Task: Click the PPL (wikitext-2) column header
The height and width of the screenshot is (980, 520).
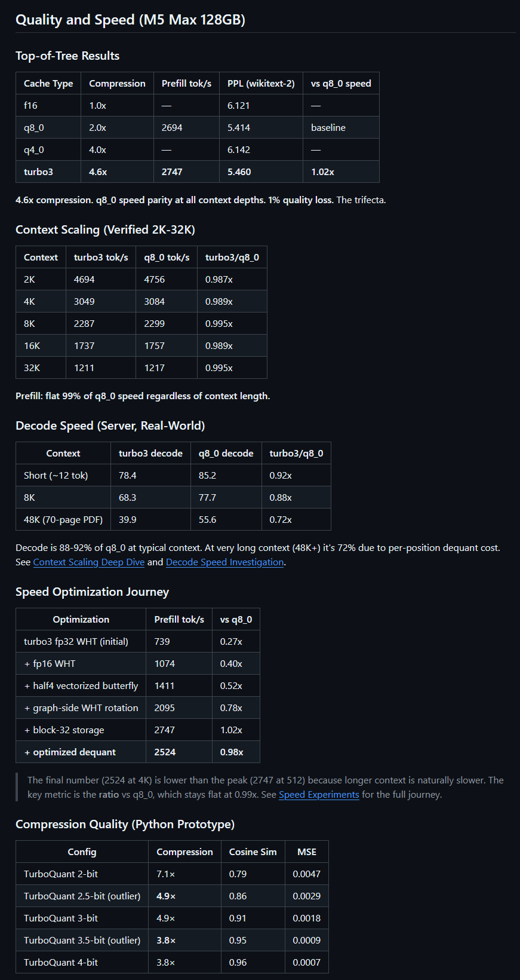Action: click(x=261, y=84)
